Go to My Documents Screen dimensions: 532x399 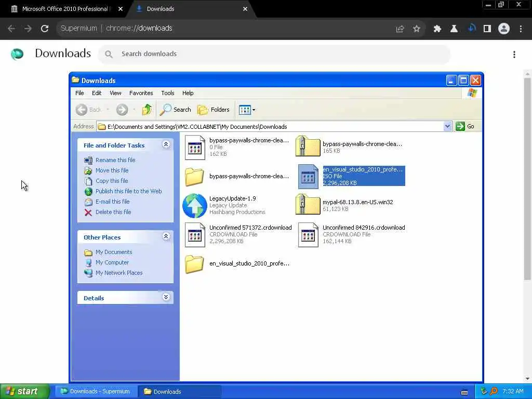(114, 252)
